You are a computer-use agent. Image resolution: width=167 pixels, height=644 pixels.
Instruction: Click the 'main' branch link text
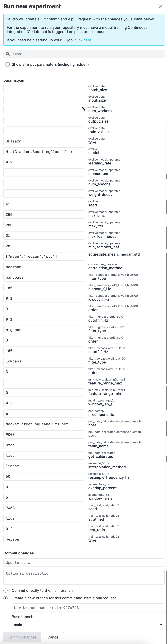coord(55,590)
